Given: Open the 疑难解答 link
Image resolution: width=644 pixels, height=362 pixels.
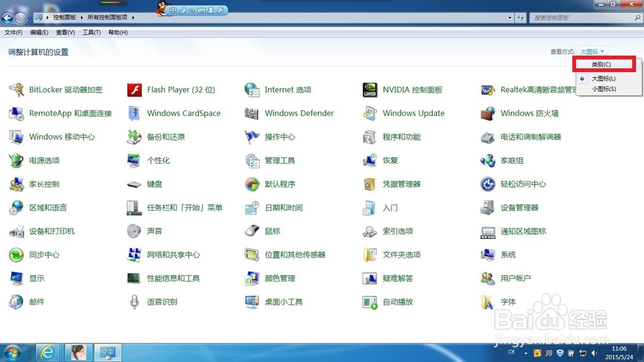Looking at the screenshot, I should [397, 278].
